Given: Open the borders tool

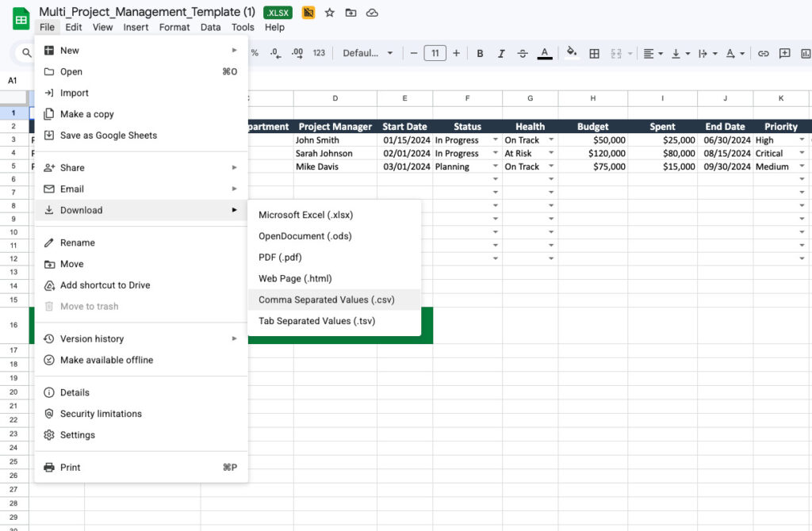Looking at the screenshot, I should pyautogui.click(x=595, y=53).
